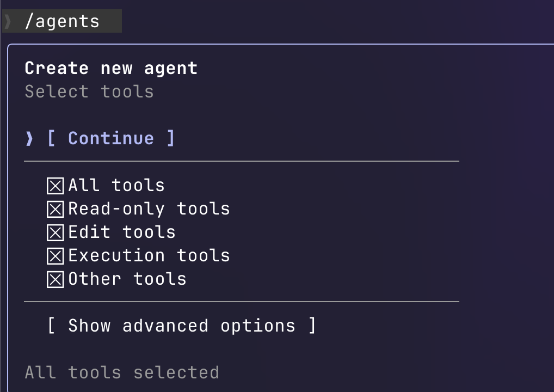Screen dimensions: 554x392
Task: Uncheck the Other tools checkbox
Action: tap(55, 280)
